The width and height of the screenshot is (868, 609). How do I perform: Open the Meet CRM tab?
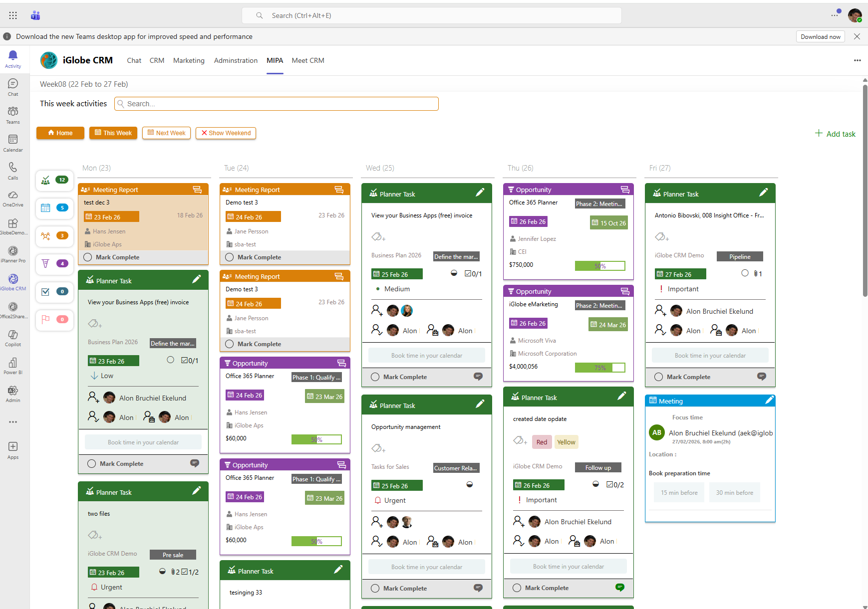(x=307, y=60)
